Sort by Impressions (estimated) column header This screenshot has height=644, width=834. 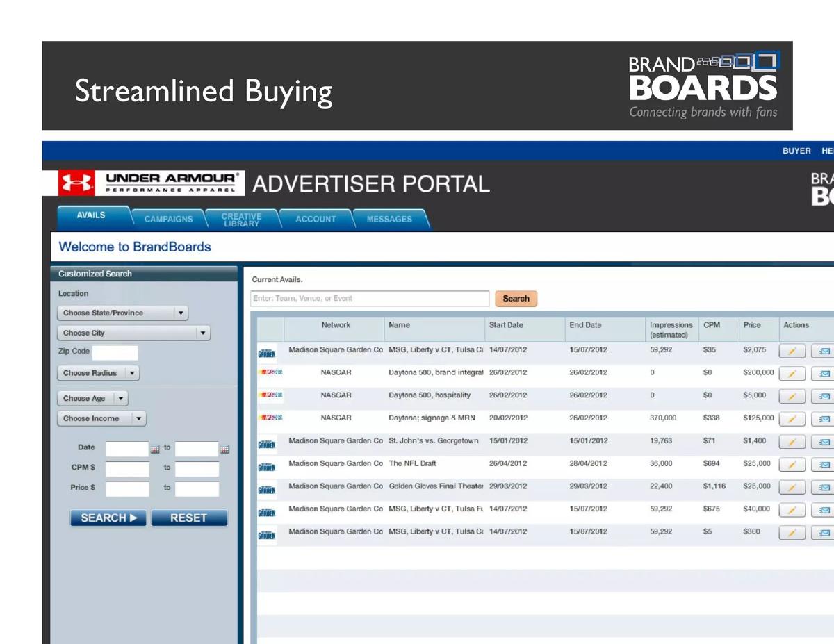tap(671, 330)
